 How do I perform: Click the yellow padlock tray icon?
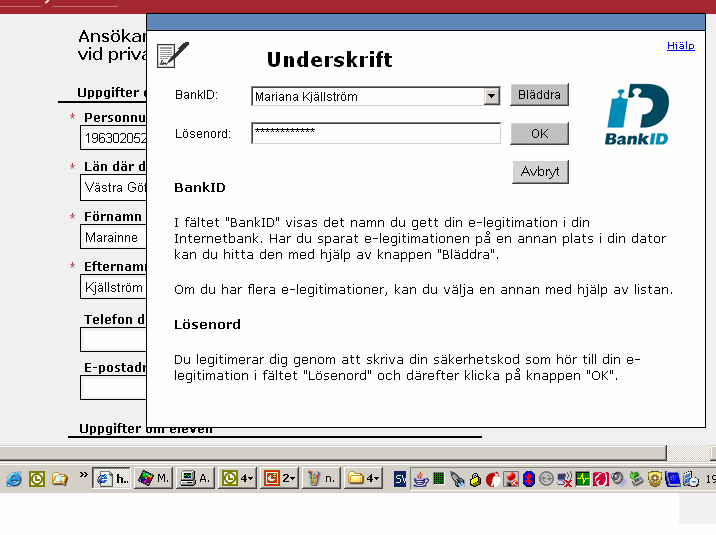475,480
